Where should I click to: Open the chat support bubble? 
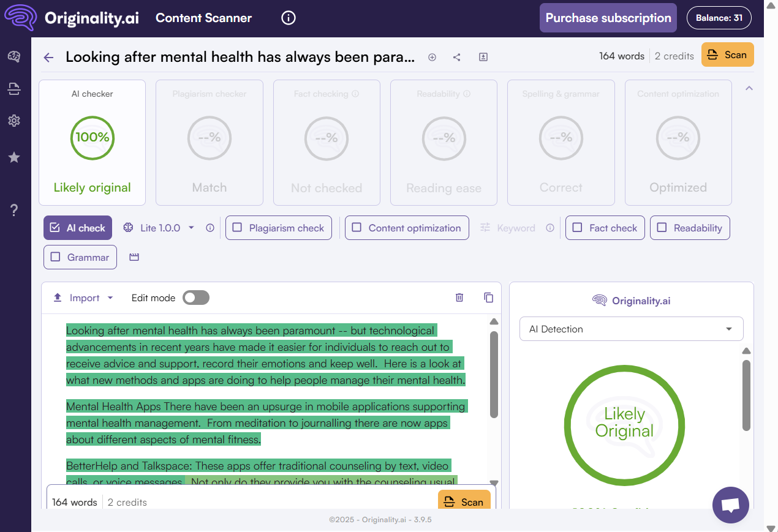click(731, 505)
